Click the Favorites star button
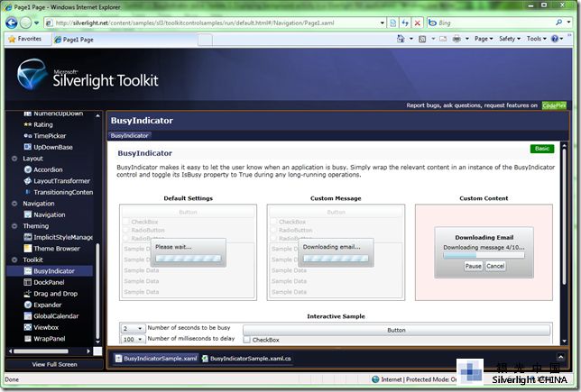This screenshot has width=581, height=392. pos(25,39)
